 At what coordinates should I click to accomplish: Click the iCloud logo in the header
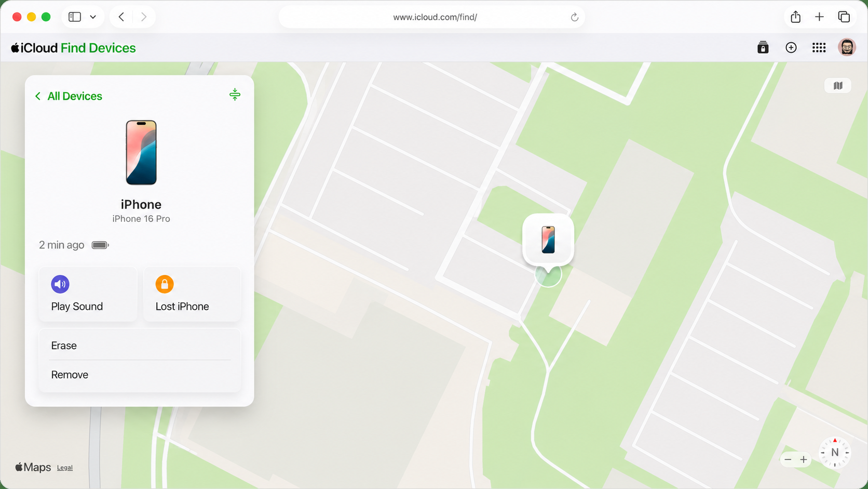click(x=34, y=48)
